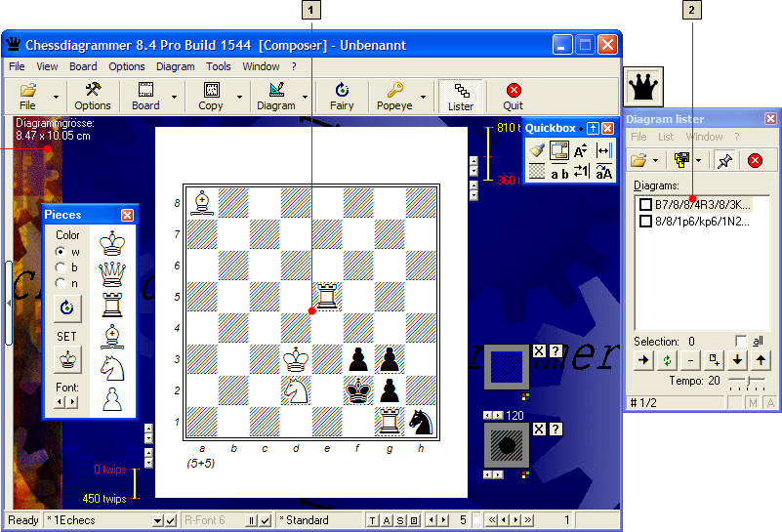Open the View menu
The height and width of the screenshot is (532, 782).
click(47, 66)
